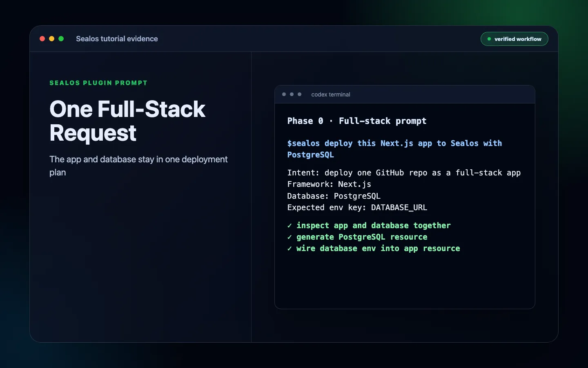This screenshot has width=588, height=368.
Task: Click the red close dot in title bar
Action: tap(42, 39)
